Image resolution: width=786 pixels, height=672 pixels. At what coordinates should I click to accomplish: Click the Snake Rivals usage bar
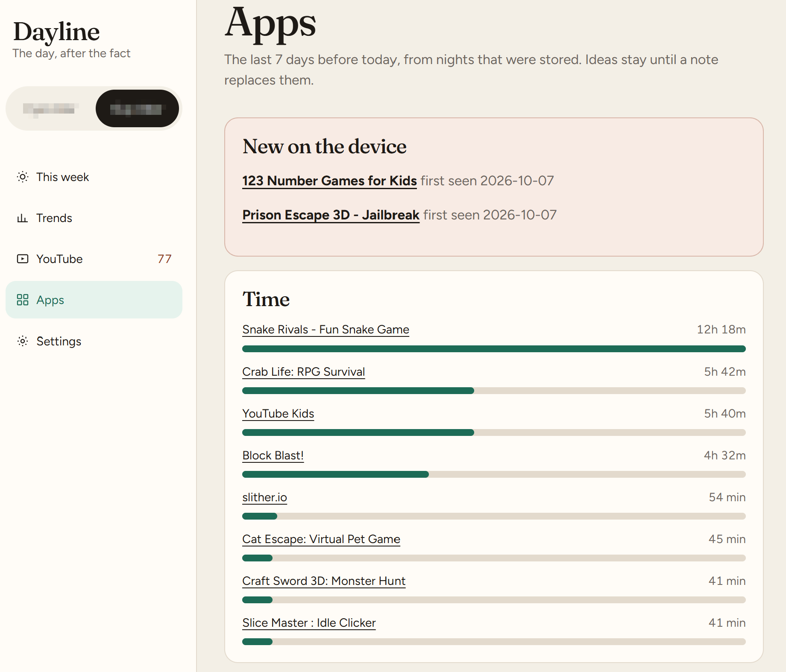[x=494, y=349]
